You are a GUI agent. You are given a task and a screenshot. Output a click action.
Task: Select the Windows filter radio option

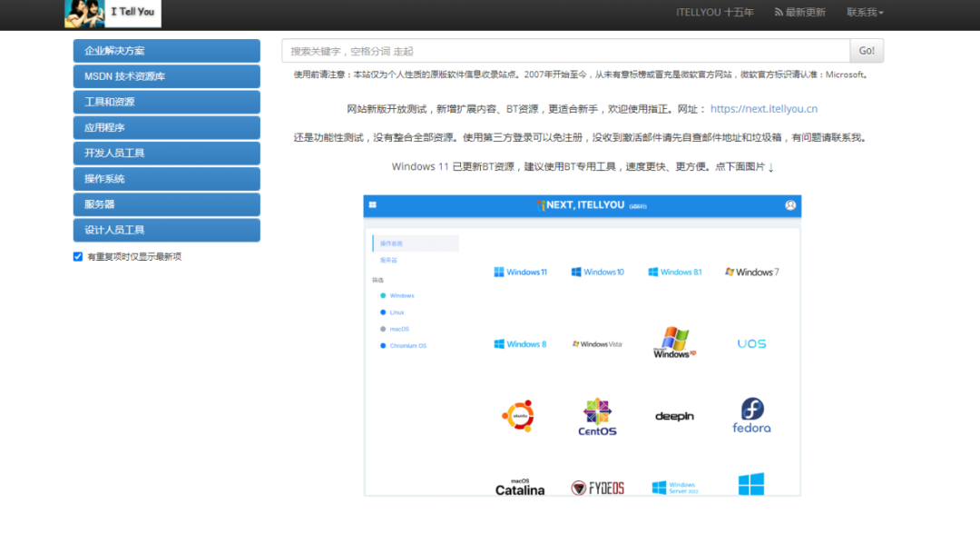[x=397, y=296]
